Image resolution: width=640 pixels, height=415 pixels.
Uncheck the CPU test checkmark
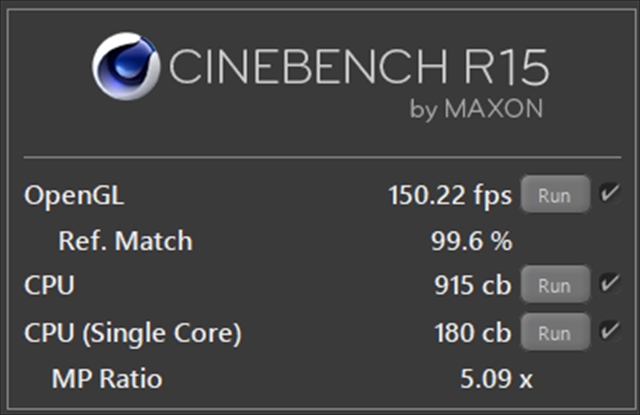coord(609,283)
